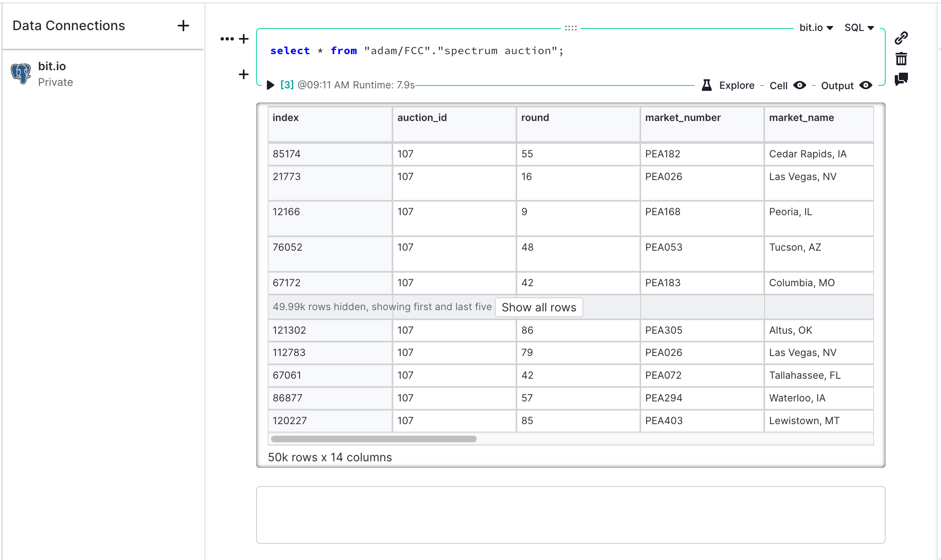Run the SQL cell
The width and height of the screenshot is (941, 560).
click(271, 85)
